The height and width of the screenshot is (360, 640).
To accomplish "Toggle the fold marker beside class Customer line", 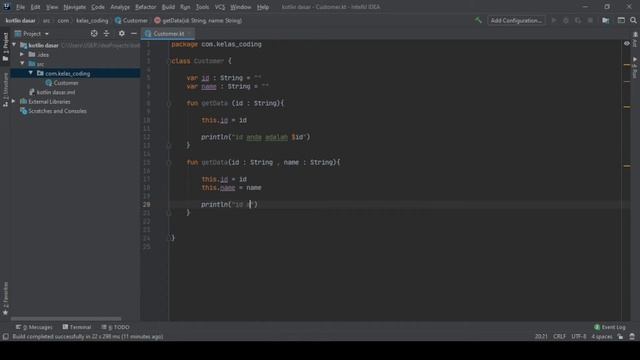I will (169, 61).
